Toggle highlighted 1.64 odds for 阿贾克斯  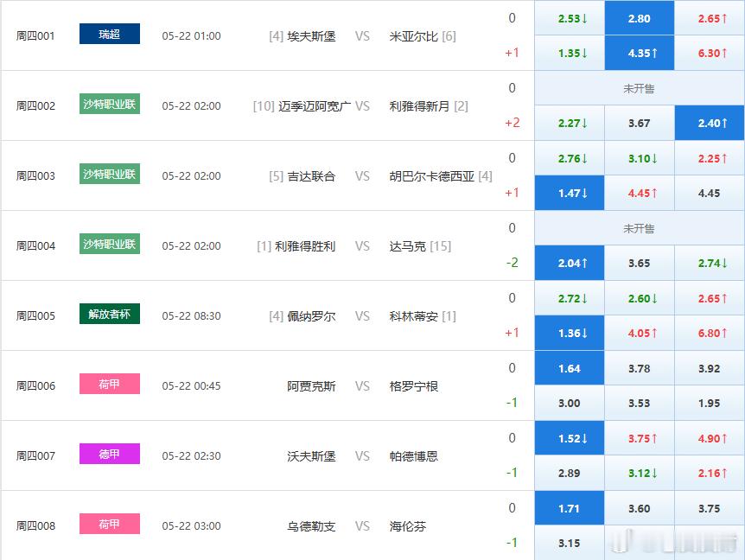[570, 368]
